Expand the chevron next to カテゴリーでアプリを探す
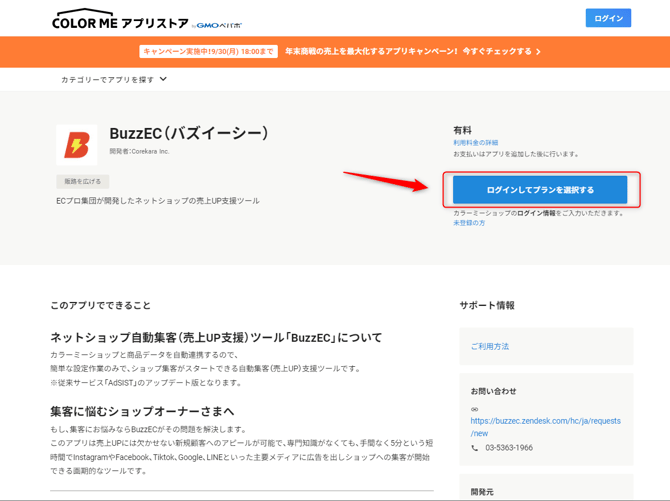The image size is (670, 501). (x=164, y=79)
